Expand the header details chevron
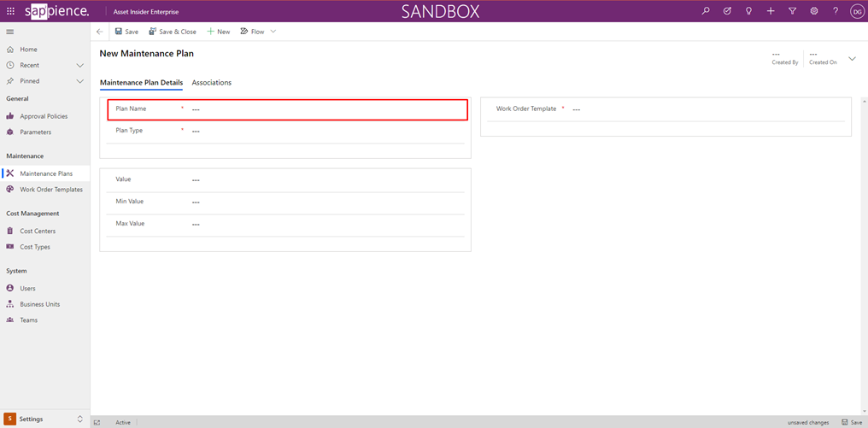Viewport: 868px width, 428px height. (x=852, y=59)
